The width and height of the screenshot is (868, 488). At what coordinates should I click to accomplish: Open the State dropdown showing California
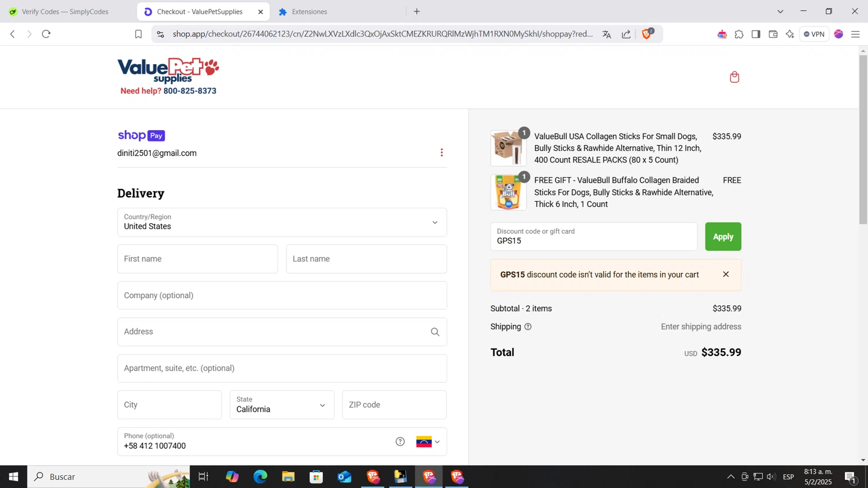[x=282, y=405]
